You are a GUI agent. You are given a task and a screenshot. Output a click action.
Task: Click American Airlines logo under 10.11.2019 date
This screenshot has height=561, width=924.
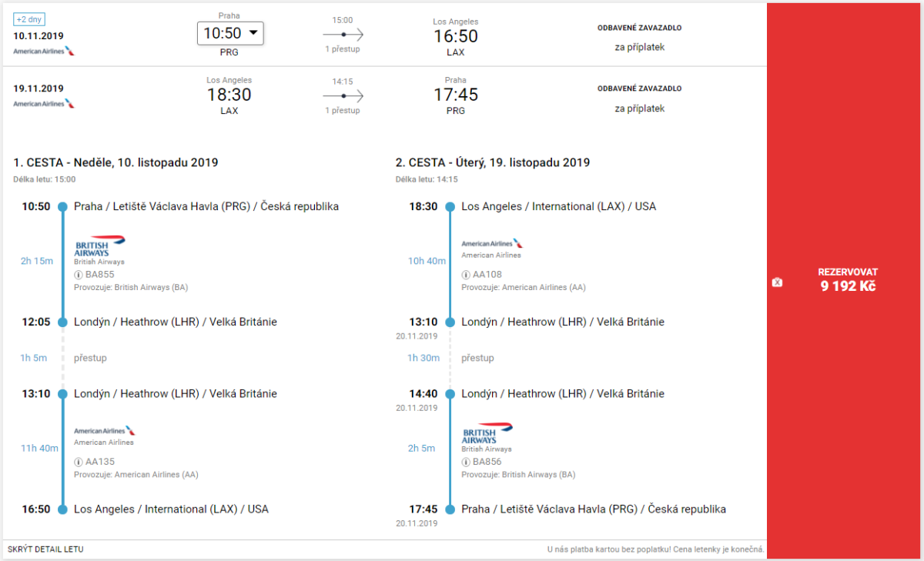[44, 51]
